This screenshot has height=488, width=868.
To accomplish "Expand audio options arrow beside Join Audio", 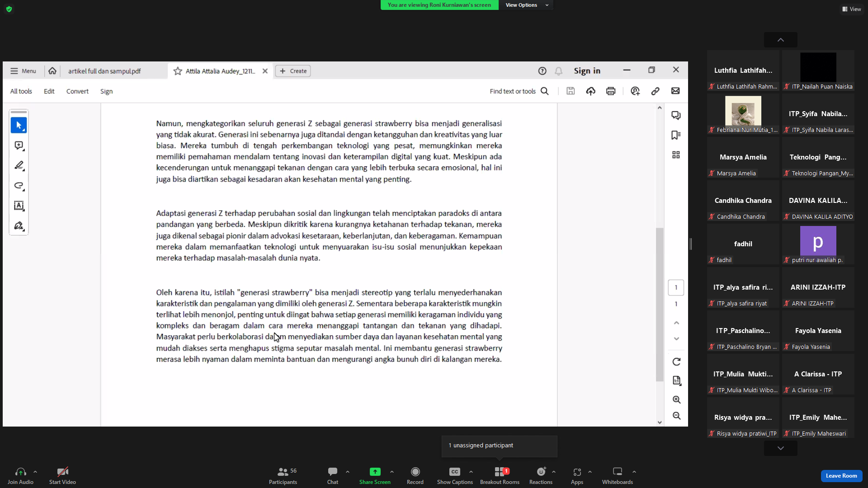I will click(35, 472).
